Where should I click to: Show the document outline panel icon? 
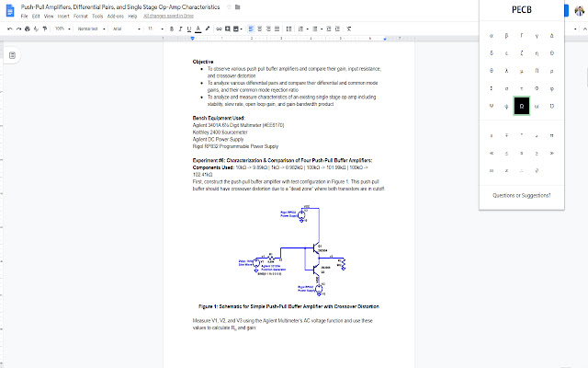pos(12,55)
